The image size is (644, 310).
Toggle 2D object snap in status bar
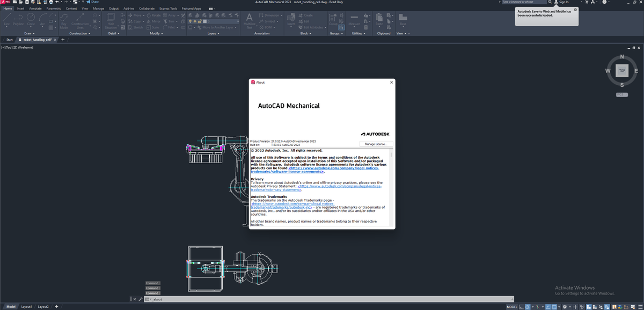coord(554,307)
